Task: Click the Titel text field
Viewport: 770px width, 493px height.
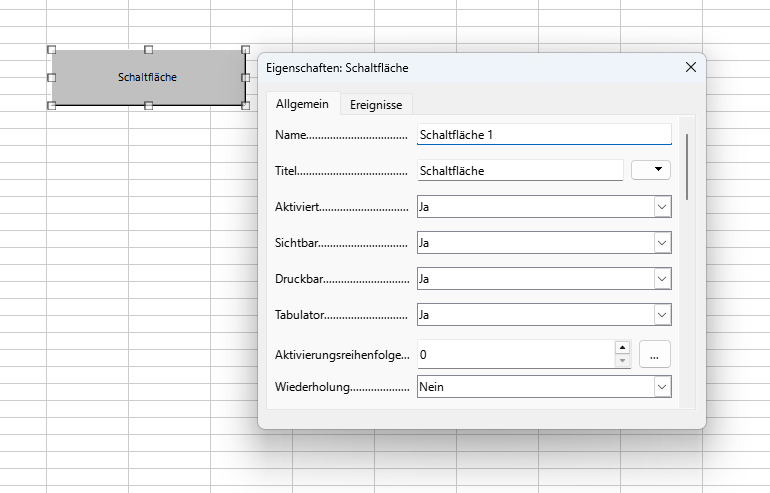Action: [520, 170]
